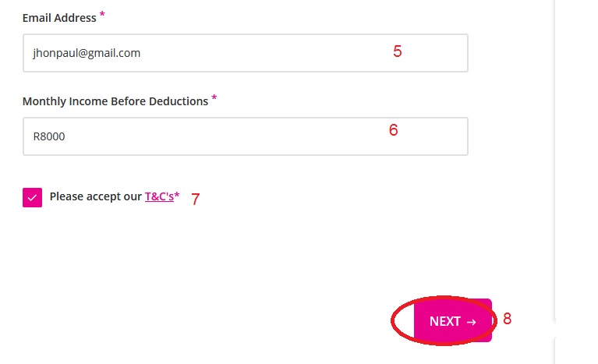Untick the T&C's acceptance checkbox

32,198
